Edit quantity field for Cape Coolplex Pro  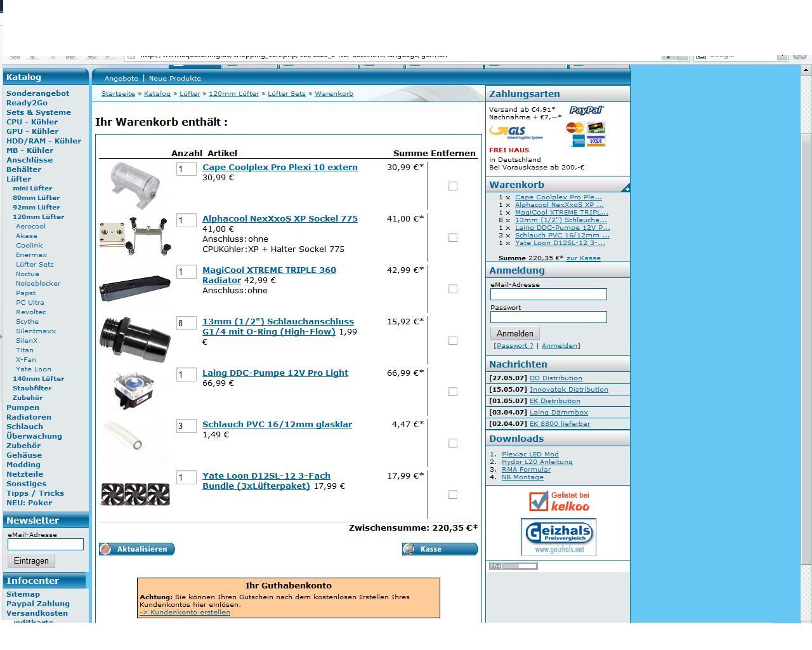coord(187,169)
